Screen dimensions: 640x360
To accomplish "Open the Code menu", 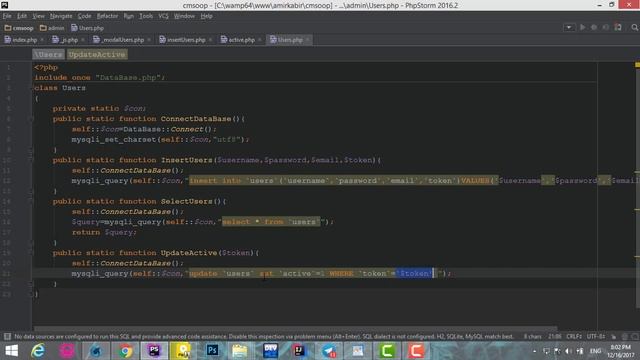I will coord(84,16).
